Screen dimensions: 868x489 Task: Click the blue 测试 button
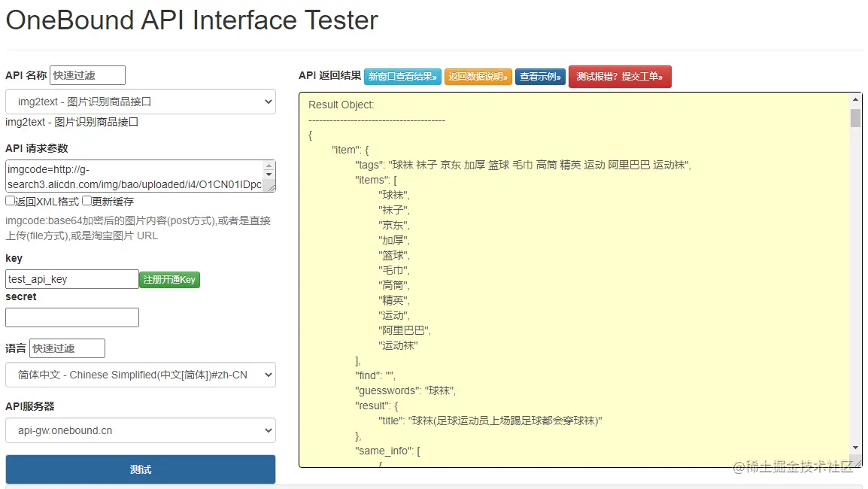[141, 469]
